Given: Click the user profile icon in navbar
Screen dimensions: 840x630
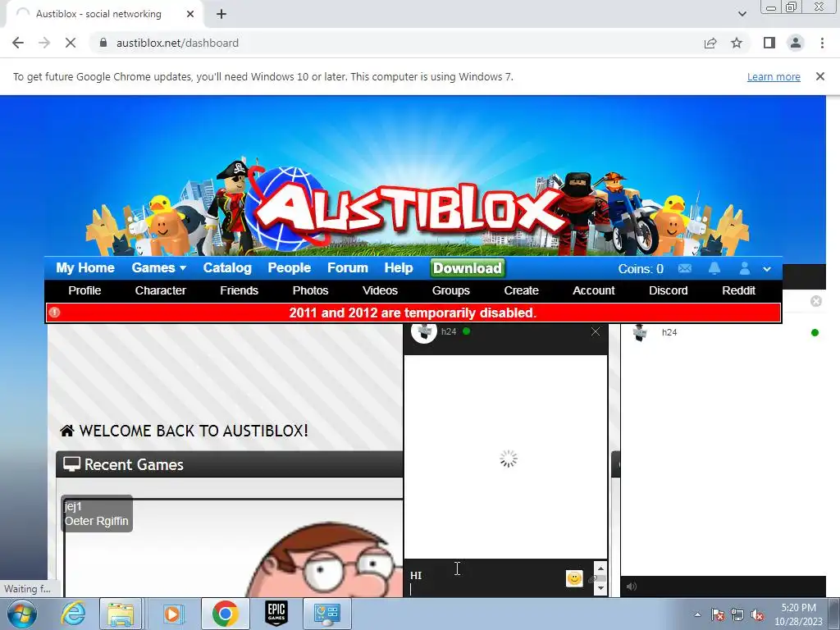Looking at the screenshot, I should click(x=745, y=268).
